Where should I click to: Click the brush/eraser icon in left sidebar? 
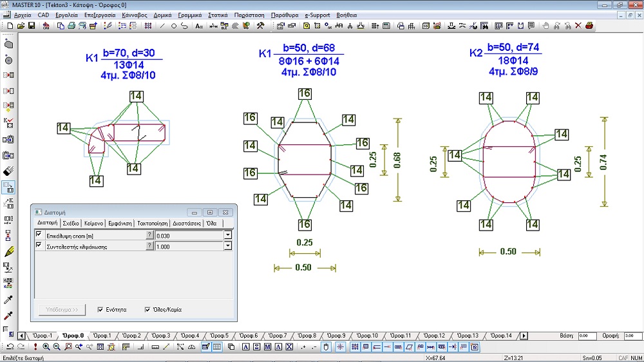click(x=8, y=171)
